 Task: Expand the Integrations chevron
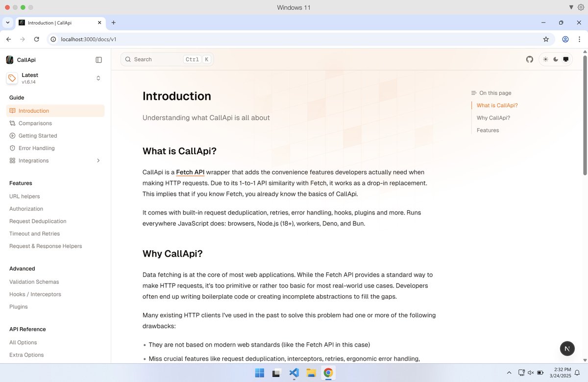tap(98, 161)
